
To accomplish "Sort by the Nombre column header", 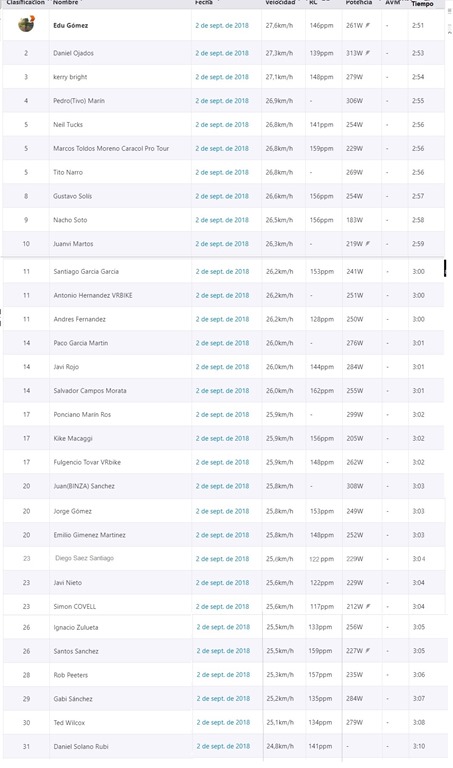I will click(x=65, y=2).
